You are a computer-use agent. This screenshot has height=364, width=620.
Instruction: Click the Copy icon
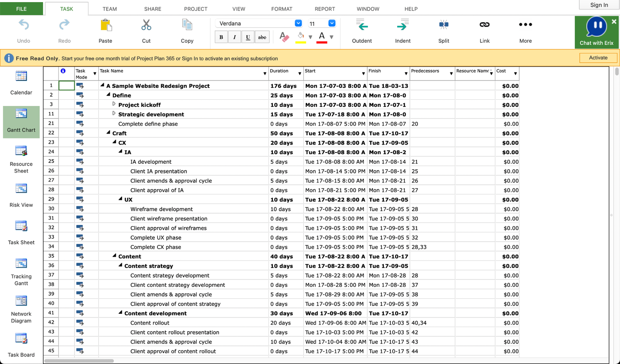(187, 26)
